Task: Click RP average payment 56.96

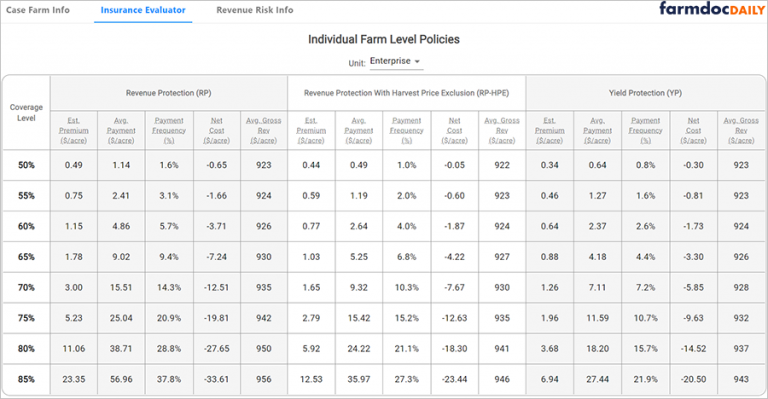Action: coord(121,379)
